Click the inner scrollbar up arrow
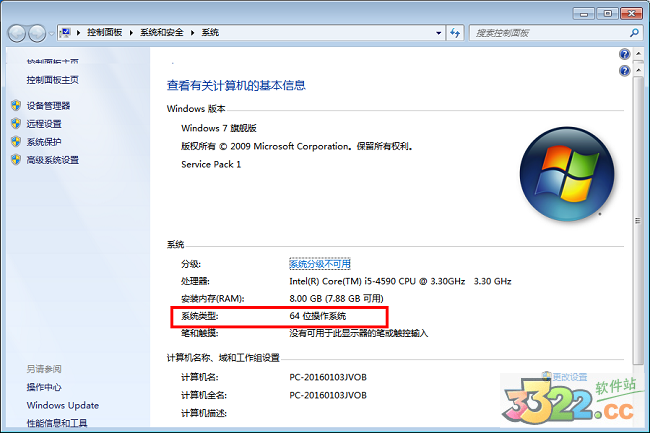 pos(638,70)
